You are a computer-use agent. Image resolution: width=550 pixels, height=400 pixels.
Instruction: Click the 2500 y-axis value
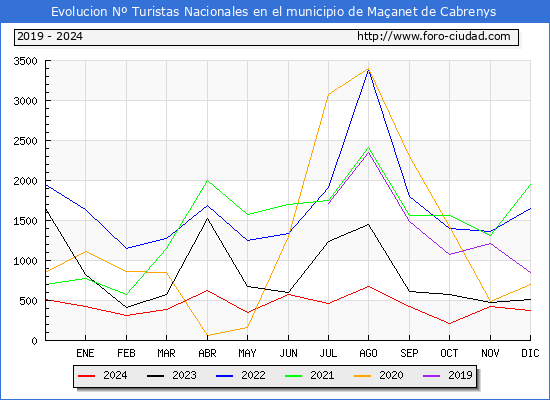click(25, 141)
